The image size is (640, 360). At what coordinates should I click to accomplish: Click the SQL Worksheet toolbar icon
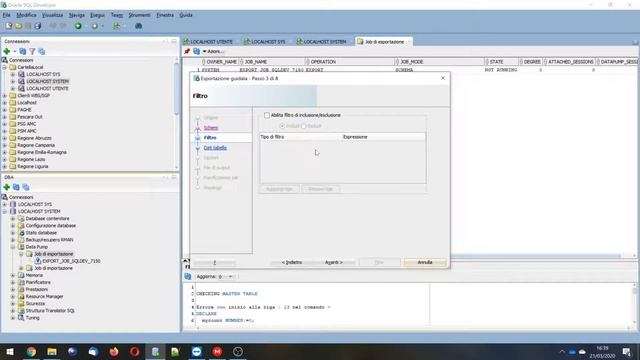[x=116, y=26]
